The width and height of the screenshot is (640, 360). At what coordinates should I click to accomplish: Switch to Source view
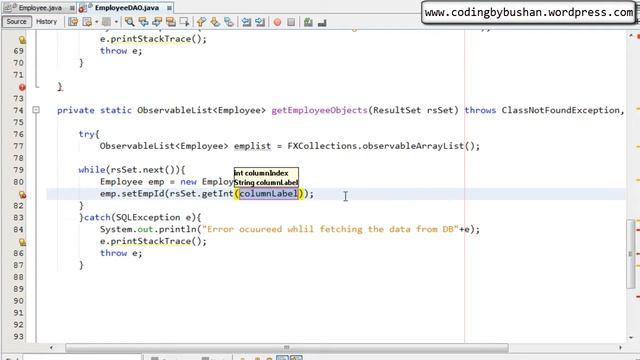[16, 22]
